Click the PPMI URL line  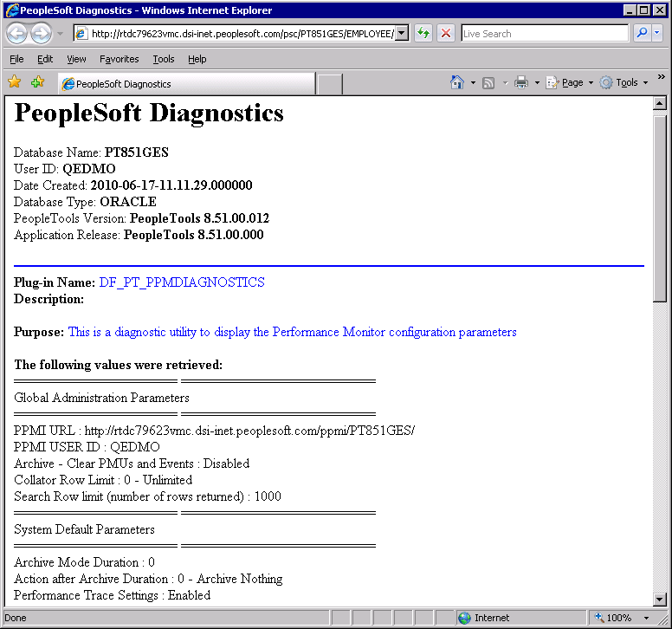pos(214,431)
